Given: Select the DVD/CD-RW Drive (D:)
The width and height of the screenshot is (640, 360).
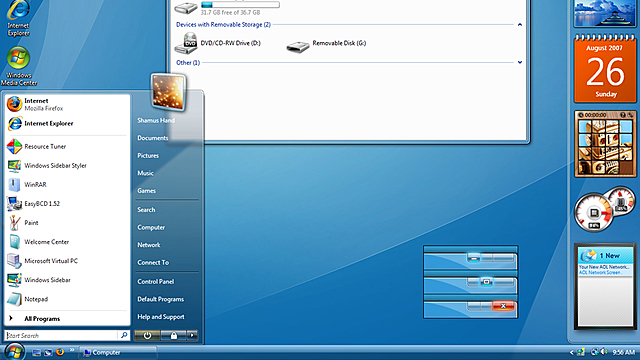Looking at the screenshot, I should coord(218,43).
